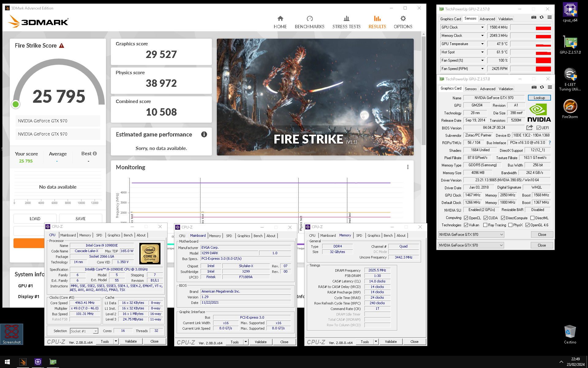Toggle Ray Tracing checkbox
Image resolution: width=588 pixels, height=368 pixels.
point(485,225)
